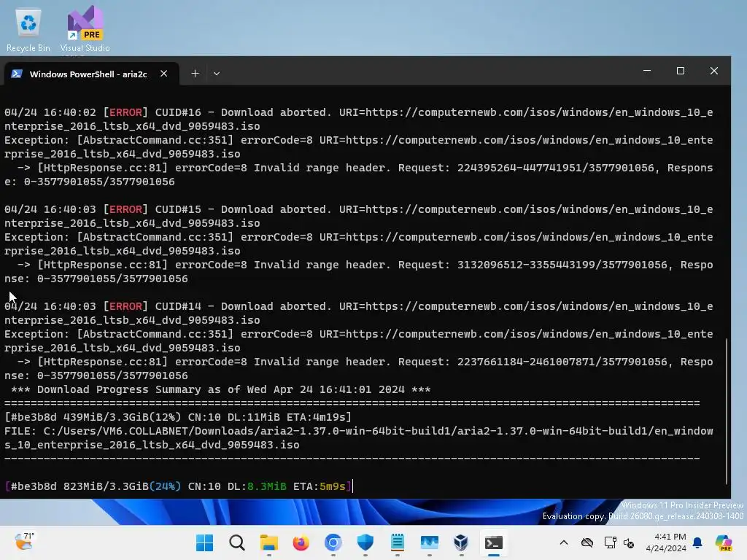Screen dimensions: 747x560
Task: Click the yellow ETA:5m9s value
Action: pyautogui.click(x=320, y=486)
